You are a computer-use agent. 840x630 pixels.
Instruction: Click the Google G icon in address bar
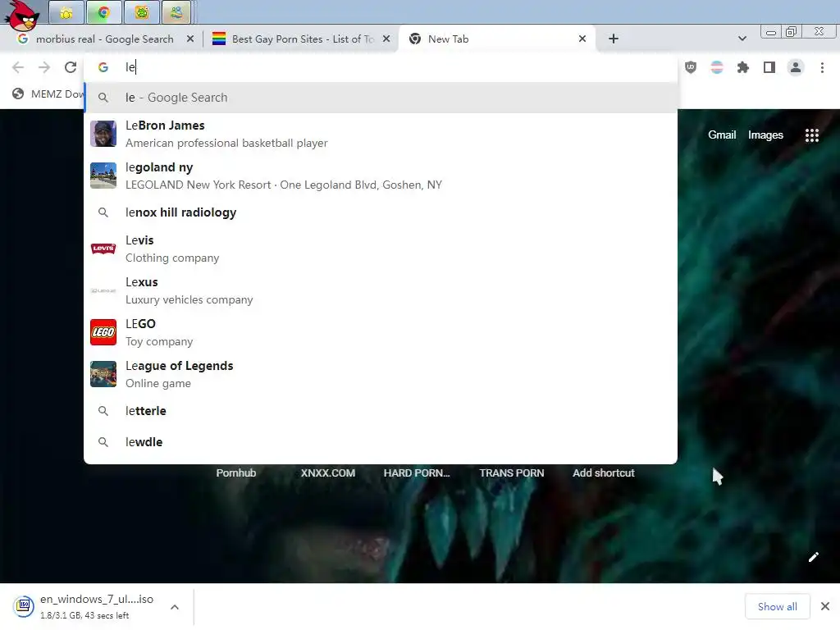[x=103, y=67]
